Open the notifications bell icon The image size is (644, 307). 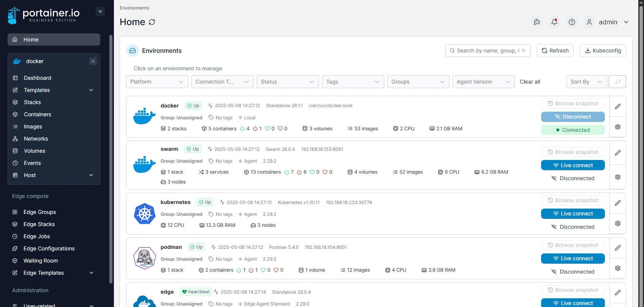tap(554, 22)
